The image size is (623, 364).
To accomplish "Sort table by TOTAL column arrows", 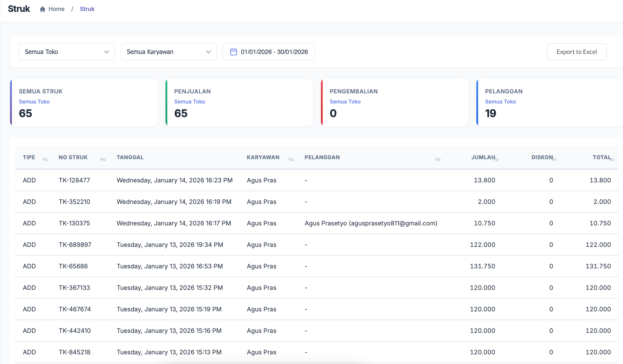I will click(x=612, y=160).
